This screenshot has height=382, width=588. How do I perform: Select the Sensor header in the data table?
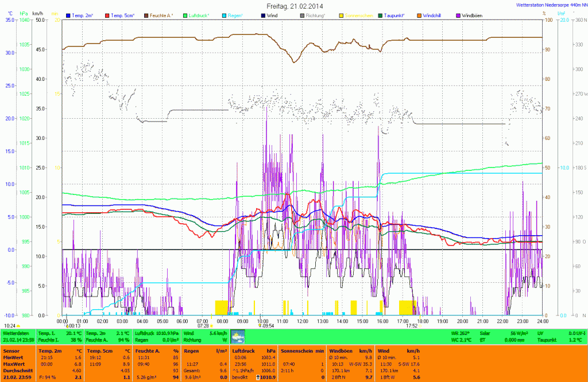click(x=11, y=350)
